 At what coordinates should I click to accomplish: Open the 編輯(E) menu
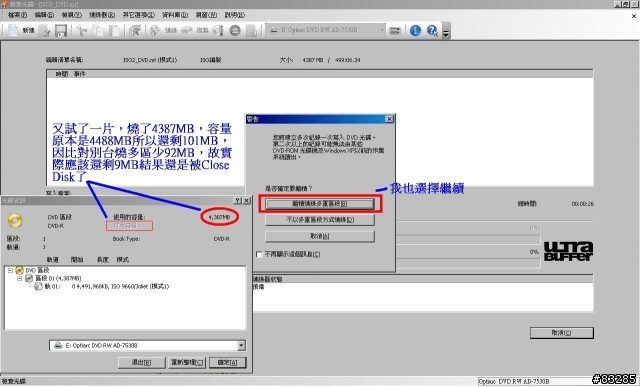pyautogui.click(x=44, y=15)
